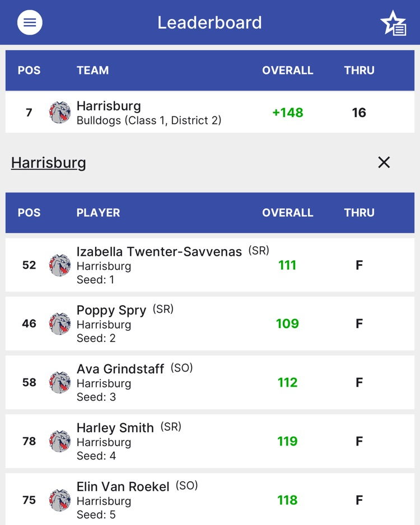This screenshot has width=420, height=525.
Task: Click the PLAYER column header
Action: pyautogui.click(x=99, y=213)
